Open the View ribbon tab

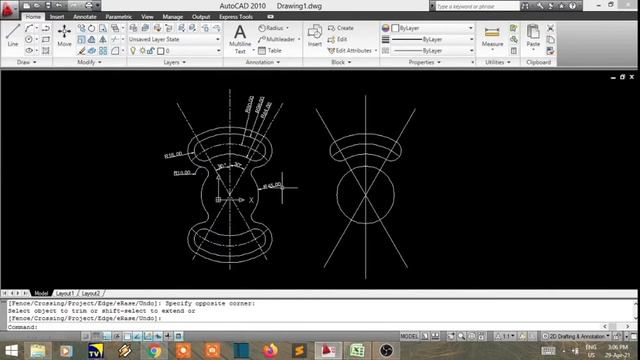(147, 17)
